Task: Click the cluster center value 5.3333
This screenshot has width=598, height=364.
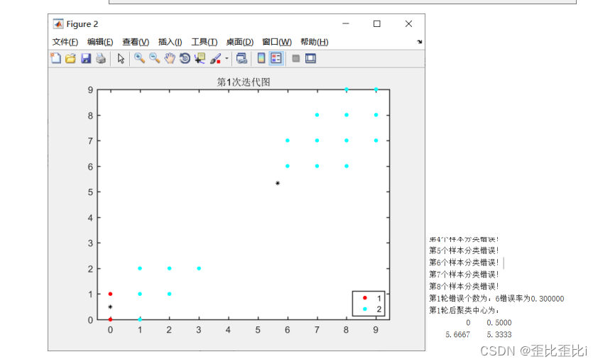Action: [x=499, y=334]
